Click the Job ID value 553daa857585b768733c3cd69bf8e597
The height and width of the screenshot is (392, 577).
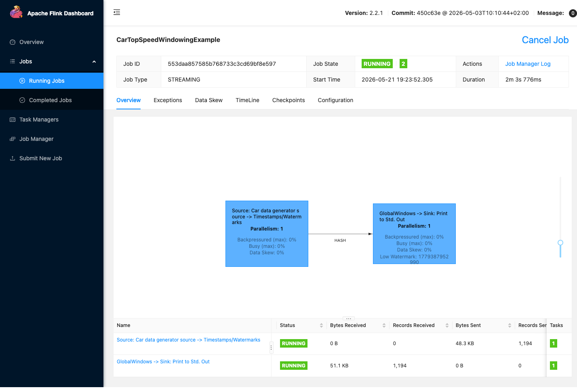(222, 64)
